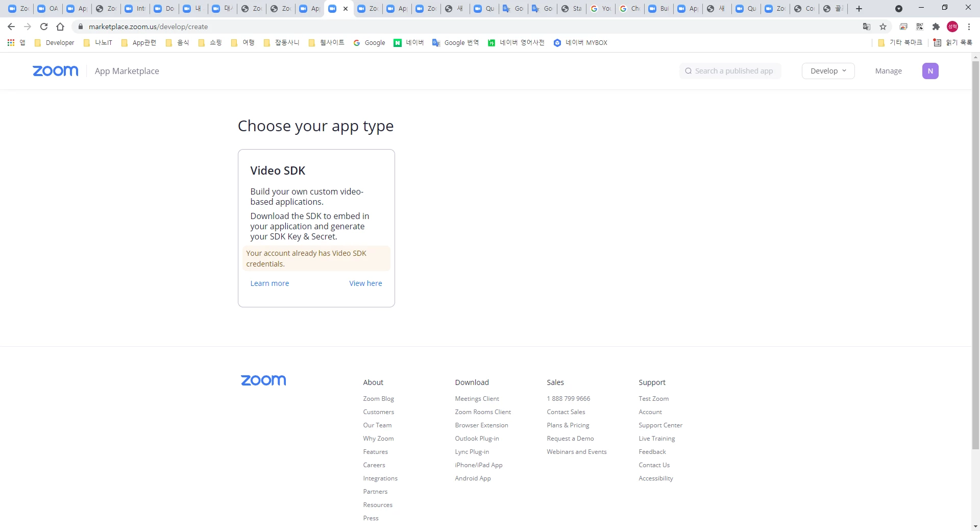Open the purple N user avatar menu
Screen dimensions: 980x531
tap(930, 71)
